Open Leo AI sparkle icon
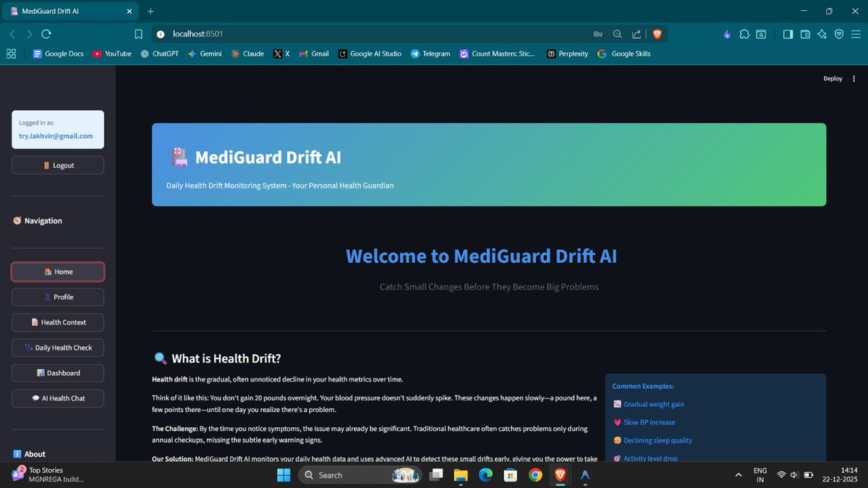868x488 pixels. pyautogui.click(x=822, y=33)
